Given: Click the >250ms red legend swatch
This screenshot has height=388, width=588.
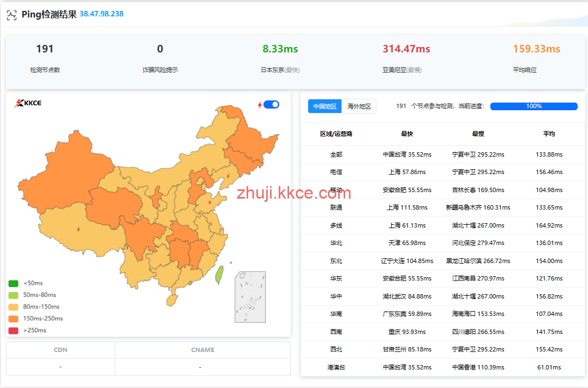Looking at the screenshot, I should coord(14,330).
